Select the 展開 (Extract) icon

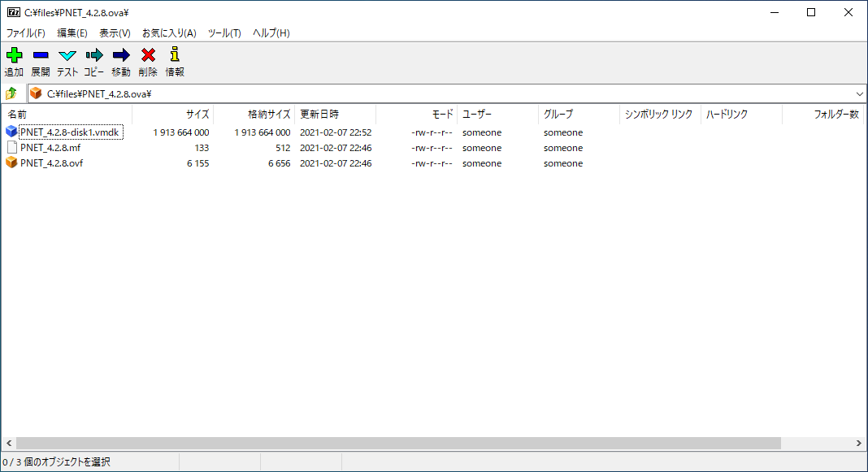click(x=40, y=57)
